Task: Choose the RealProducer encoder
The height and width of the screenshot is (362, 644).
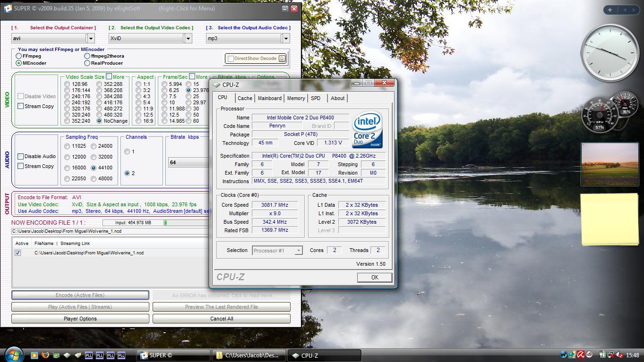Action: pos(87,63)
